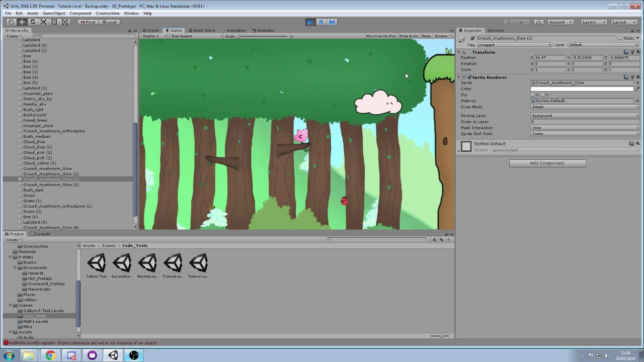This screenshot has width=644, height=362.
Task: Open Google Chrome from the taskbar
Action: click(x=50, y=355)
